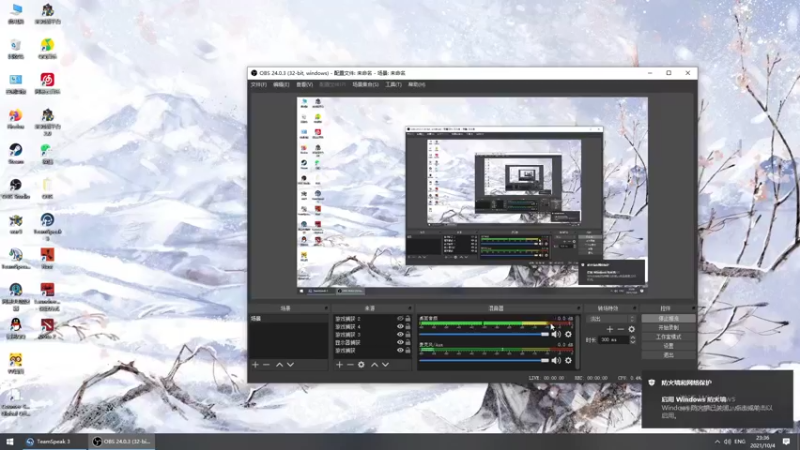This screenshot has height=450, width=800.
Task: Remove the transition with the minus icon
Action: coord(620,329)
